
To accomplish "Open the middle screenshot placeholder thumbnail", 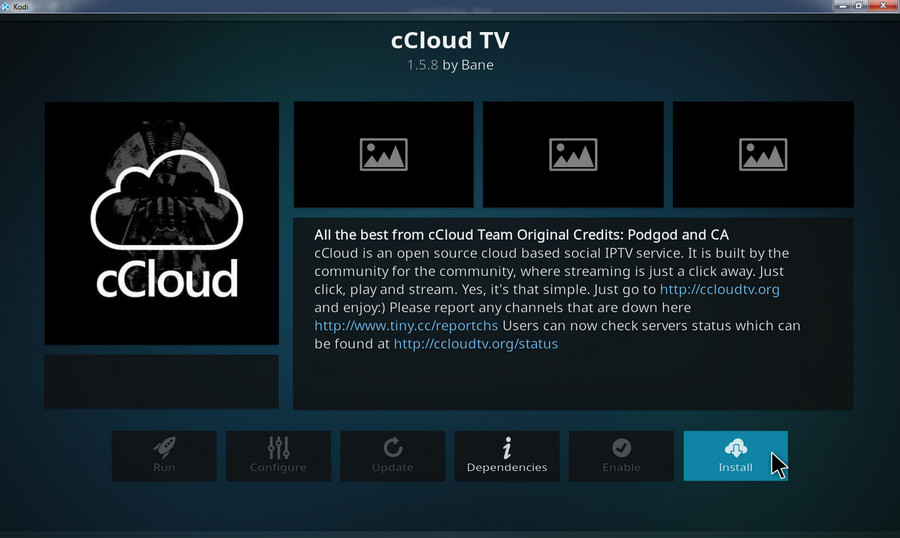I will click(573, 154).
